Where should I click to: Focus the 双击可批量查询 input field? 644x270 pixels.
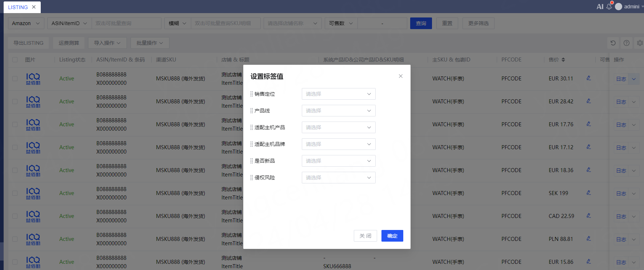[x=126, y=23]
